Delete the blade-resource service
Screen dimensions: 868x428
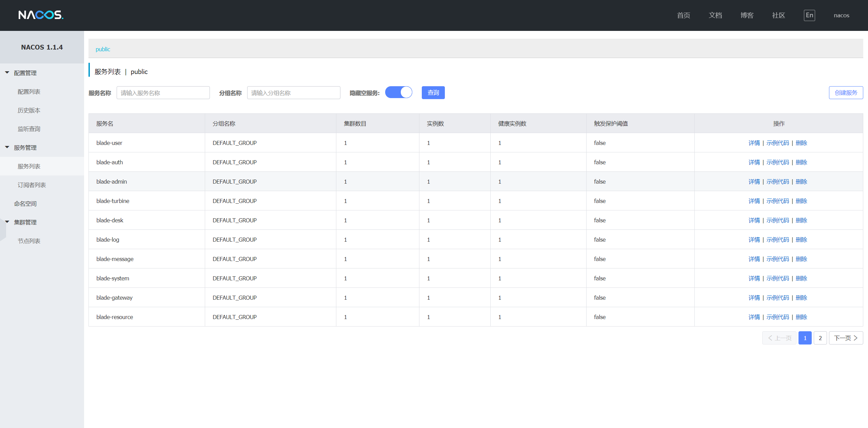point(801,317)
